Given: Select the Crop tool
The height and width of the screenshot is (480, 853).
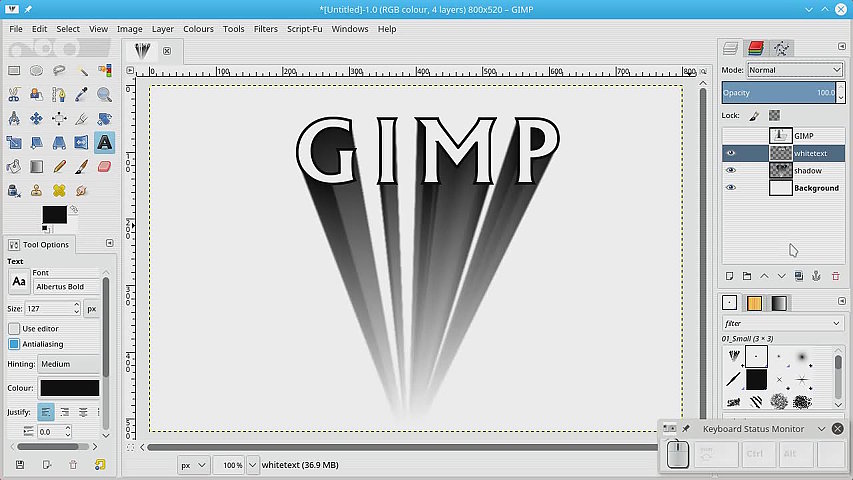Looking at the screenshot, I should (82, 118).
